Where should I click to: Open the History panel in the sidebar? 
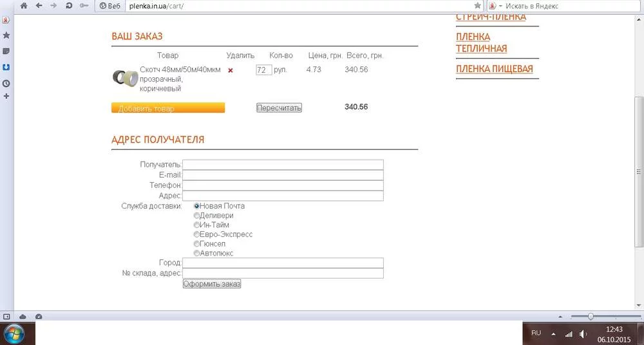tap(6, 84)
